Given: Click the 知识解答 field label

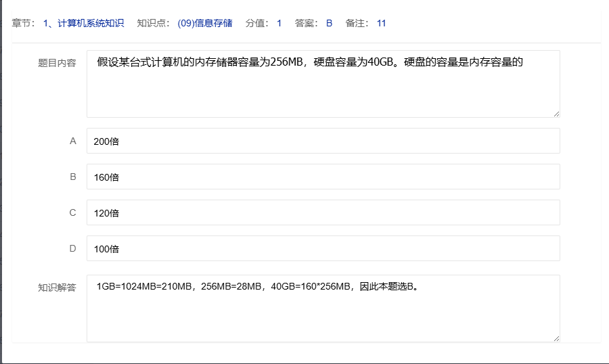Looking at the screenshot, I should tap(57, 288).
